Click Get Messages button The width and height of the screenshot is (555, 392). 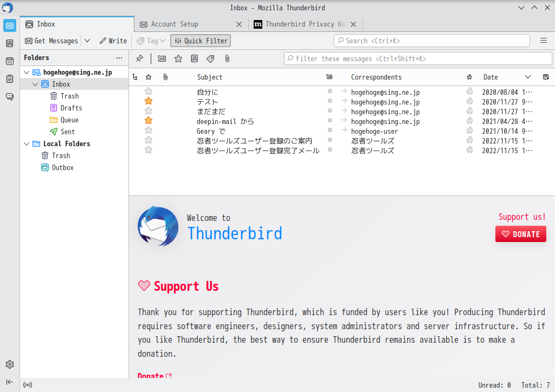point(51,41)
